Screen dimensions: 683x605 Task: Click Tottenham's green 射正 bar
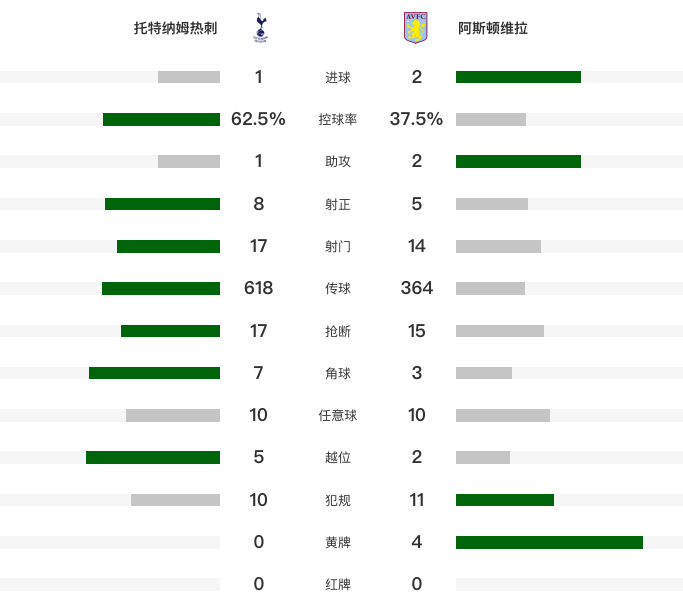tap(162, 204)
